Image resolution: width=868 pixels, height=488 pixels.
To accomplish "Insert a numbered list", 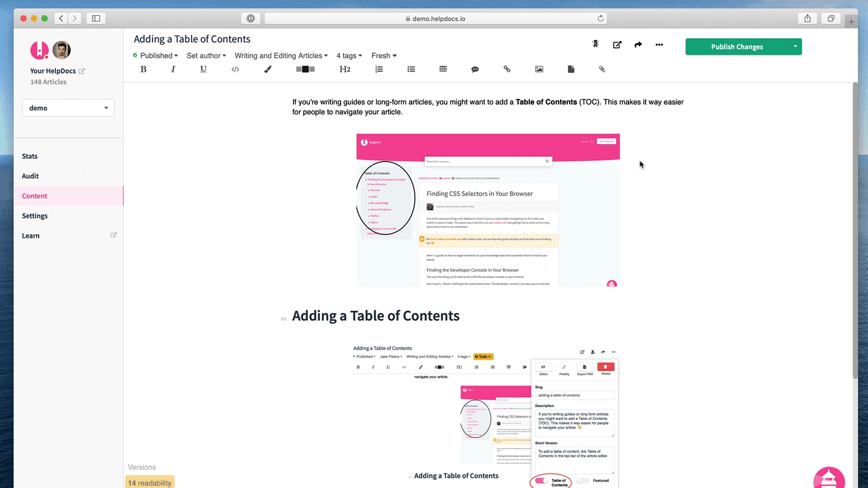I will click(379, 69).
